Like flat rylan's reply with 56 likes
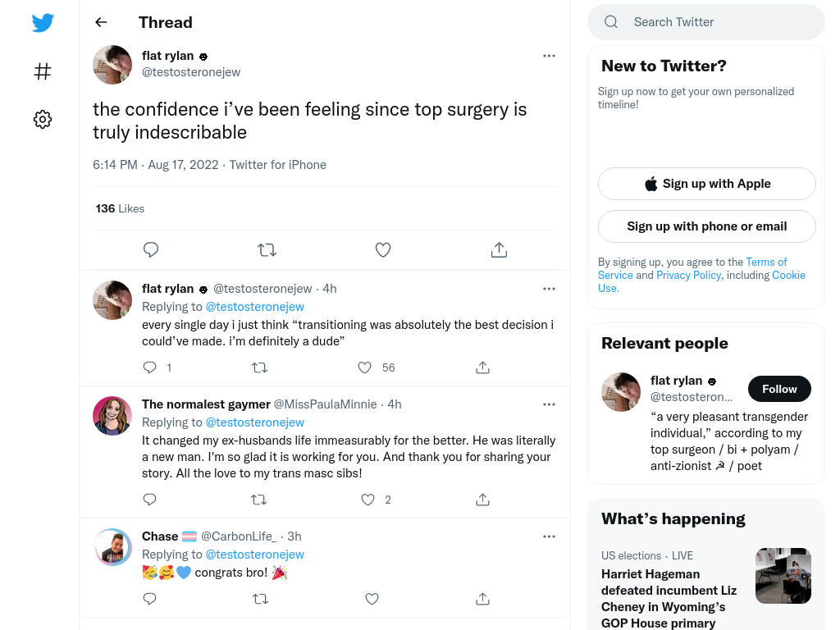 click(365, 367)
